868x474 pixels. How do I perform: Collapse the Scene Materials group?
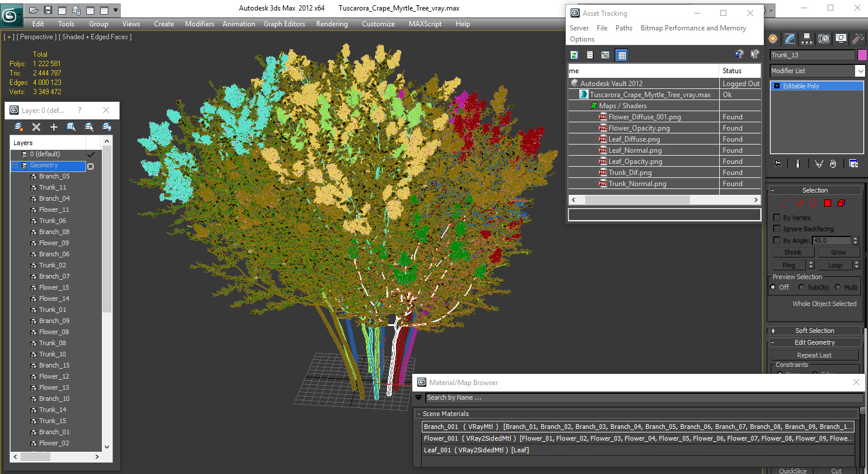[x=419, y=414]
